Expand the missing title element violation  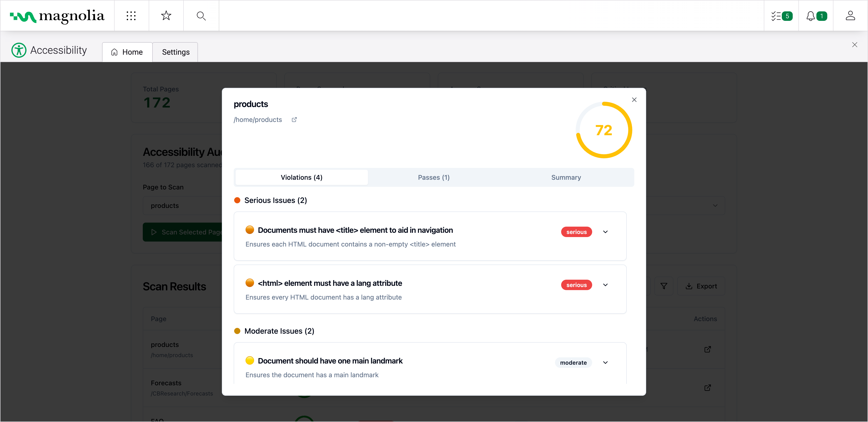pyautogui.click(x=605, y=232)
